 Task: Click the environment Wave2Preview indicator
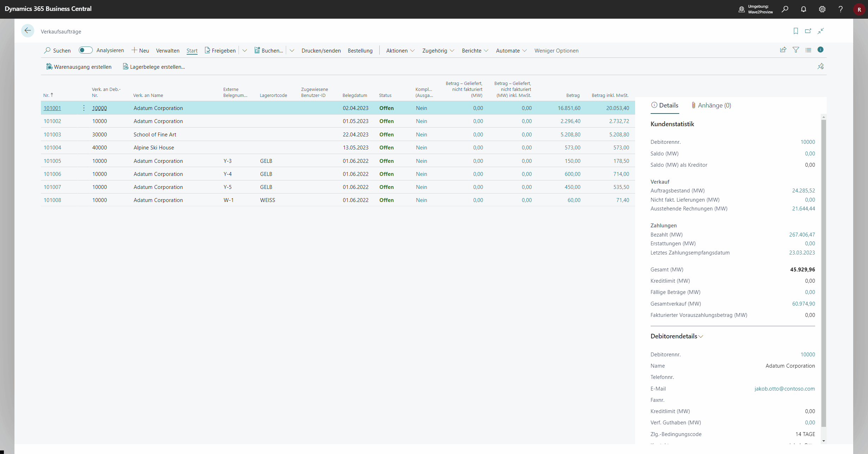point(755,9)
